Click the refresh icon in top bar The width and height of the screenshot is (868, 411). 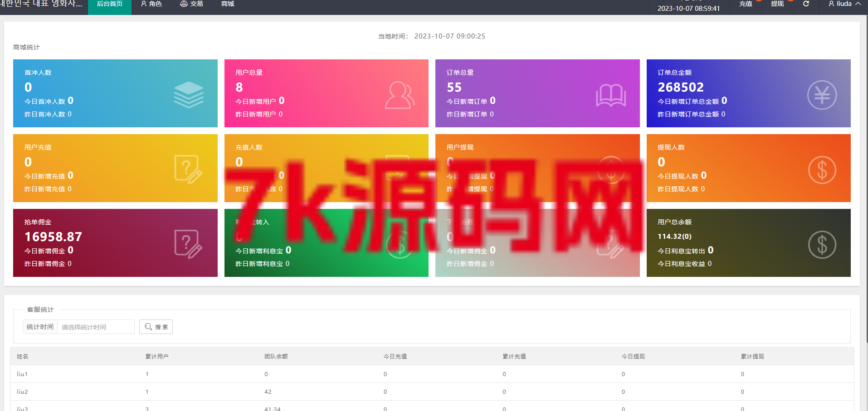[x=806, y=4]
